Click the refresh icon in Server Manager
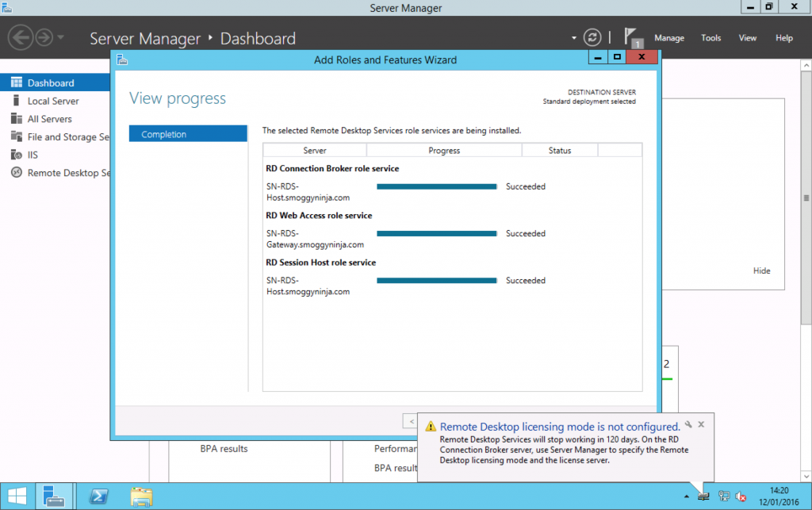Image resolution: width=812 pixels, height=510 pixels. point(592,36)
